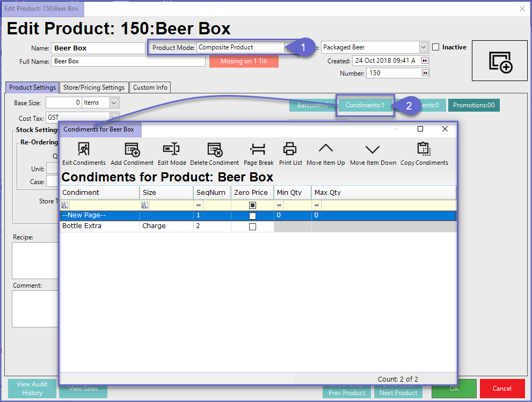The image size is (532, 402).
Task: Switch to Store/Pricing Settings tab
Action: click(x=94, y=87)
